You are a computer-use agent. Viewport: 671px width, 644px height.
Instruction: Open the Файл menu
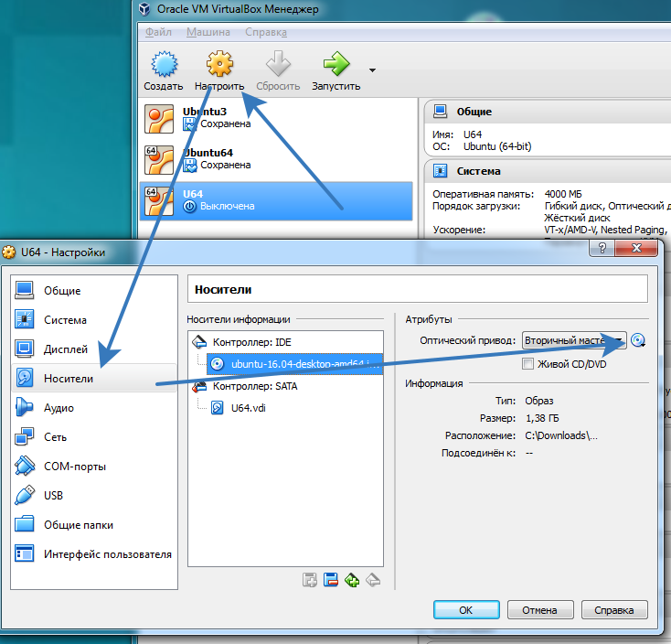coord(157,32)
